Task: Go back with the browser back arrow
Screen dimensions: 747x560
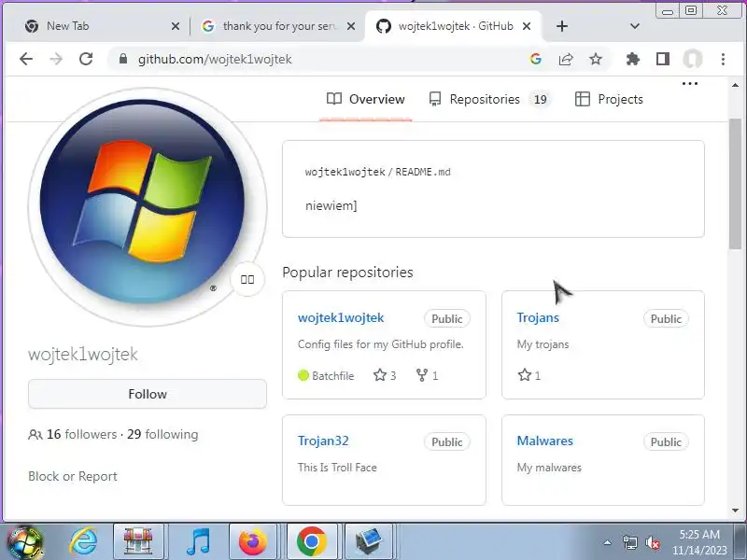Action: coord(26,59)
